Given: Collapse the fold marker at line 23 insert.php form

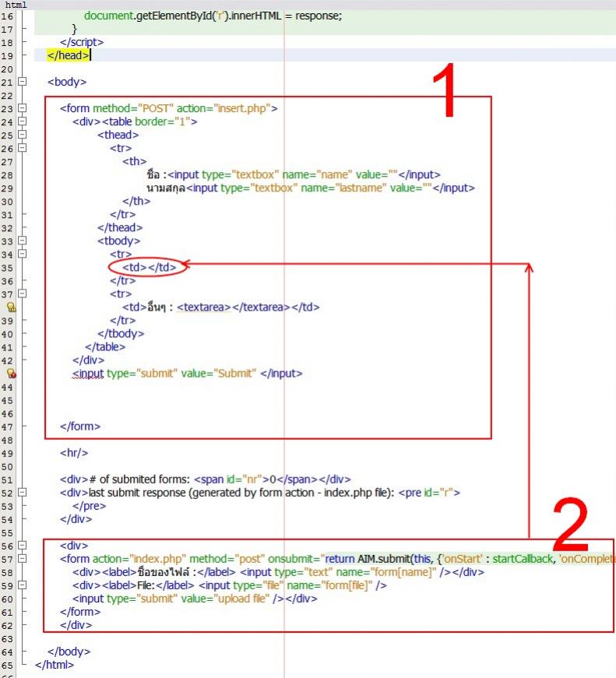Looking at the screenshot, I should [x=22, y=108].
